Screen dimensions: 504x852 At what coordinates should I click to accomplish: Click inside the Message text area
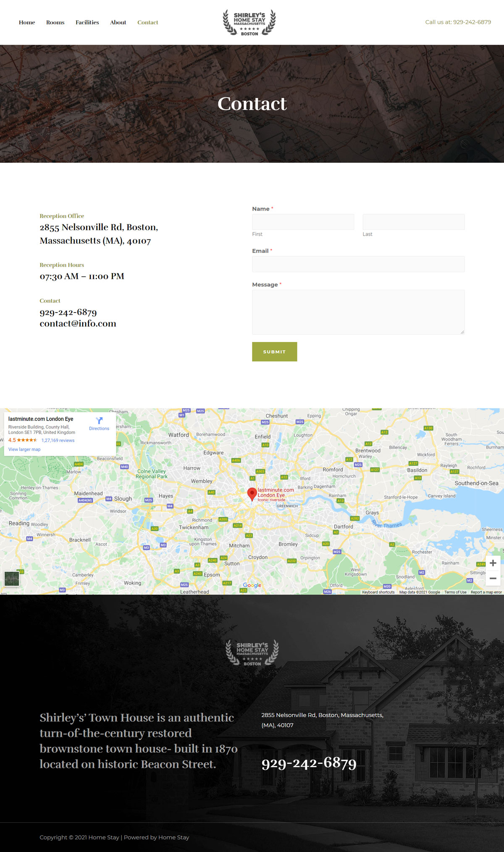358,312
